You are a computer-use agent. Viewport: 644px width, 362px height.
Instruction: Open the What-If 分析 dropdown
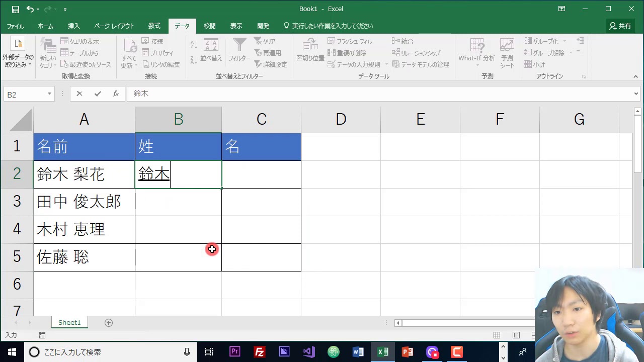point(476,58)
